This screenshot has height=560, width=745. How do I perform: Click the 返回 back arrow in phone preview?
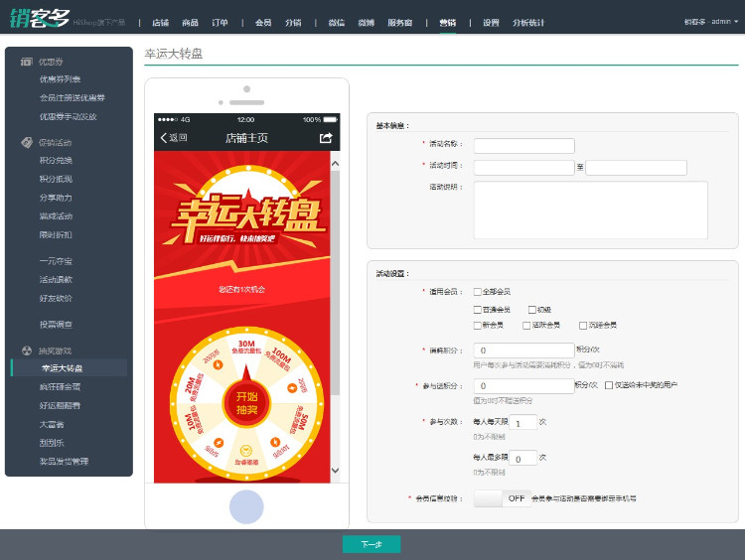[x=164, y=138]
